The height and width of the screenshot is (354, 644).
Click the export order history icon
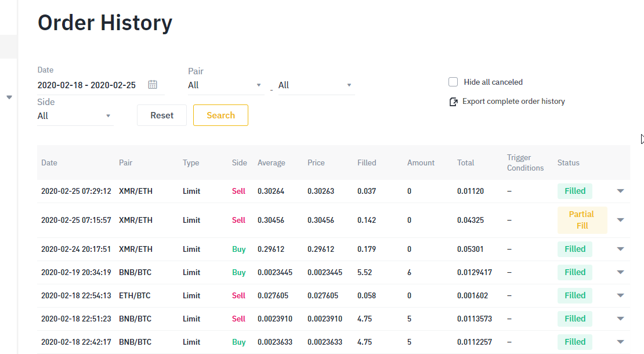coord(454,102)
